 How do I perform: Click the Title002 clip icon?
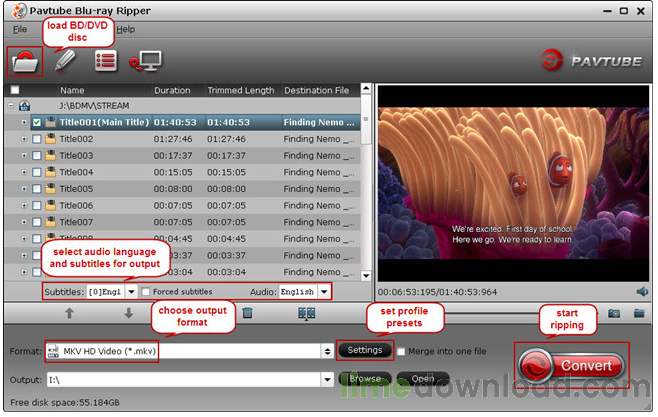point(50,139)
